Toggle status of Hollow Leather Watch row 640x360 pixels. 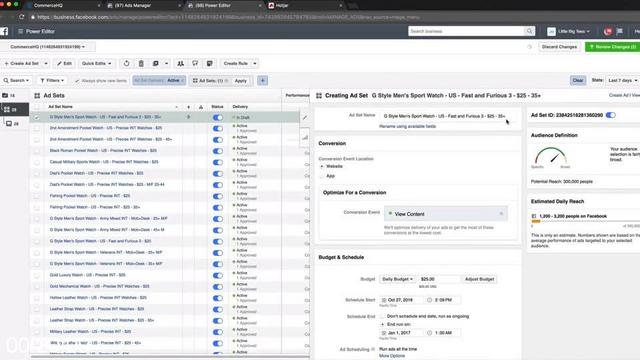point(218,298)
